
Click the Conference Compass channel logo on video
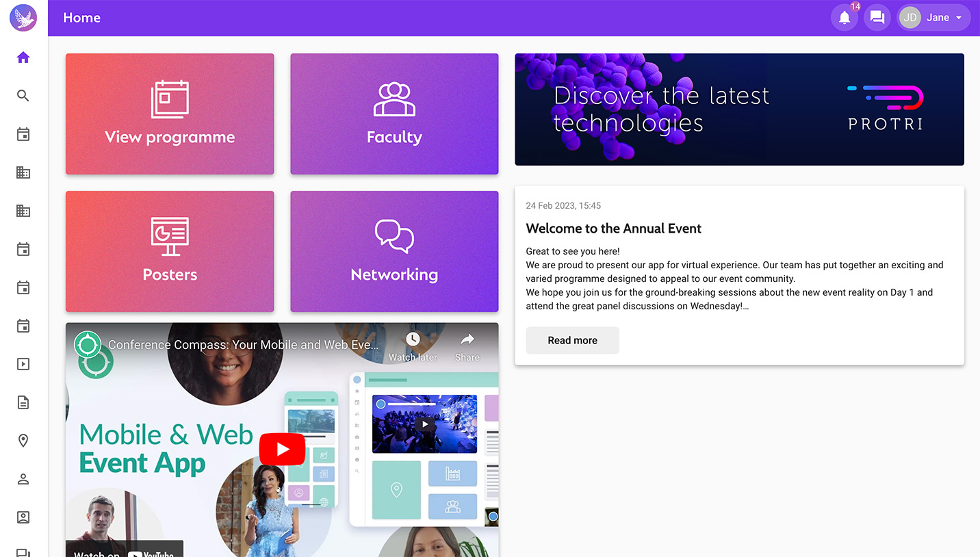[88, 344]
